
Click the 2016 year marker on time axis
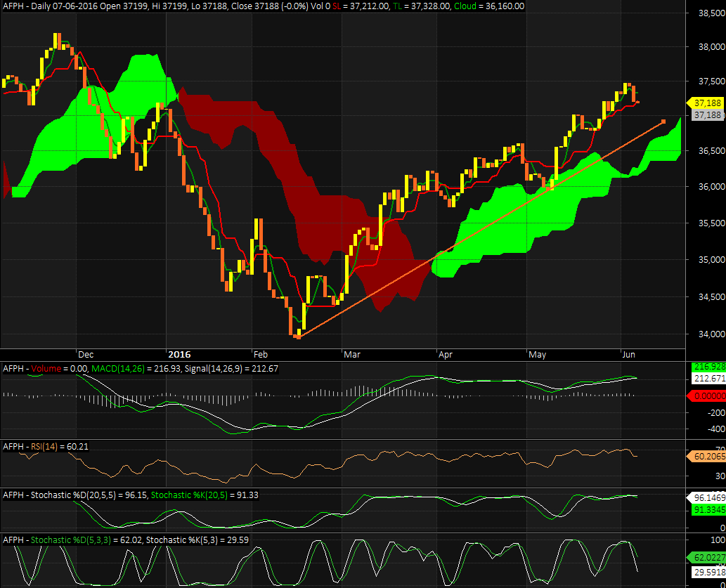(x=179, y=355)
